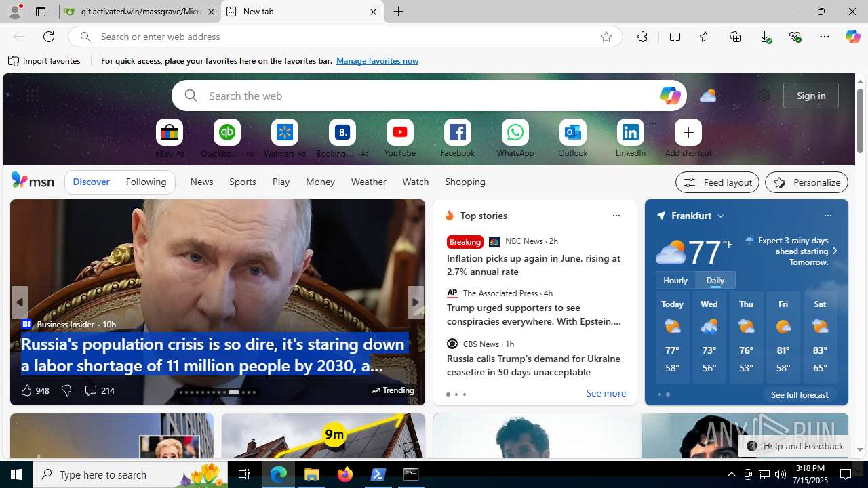
Task: Open weather card more options menu
Action: click(x=827, y=216)
